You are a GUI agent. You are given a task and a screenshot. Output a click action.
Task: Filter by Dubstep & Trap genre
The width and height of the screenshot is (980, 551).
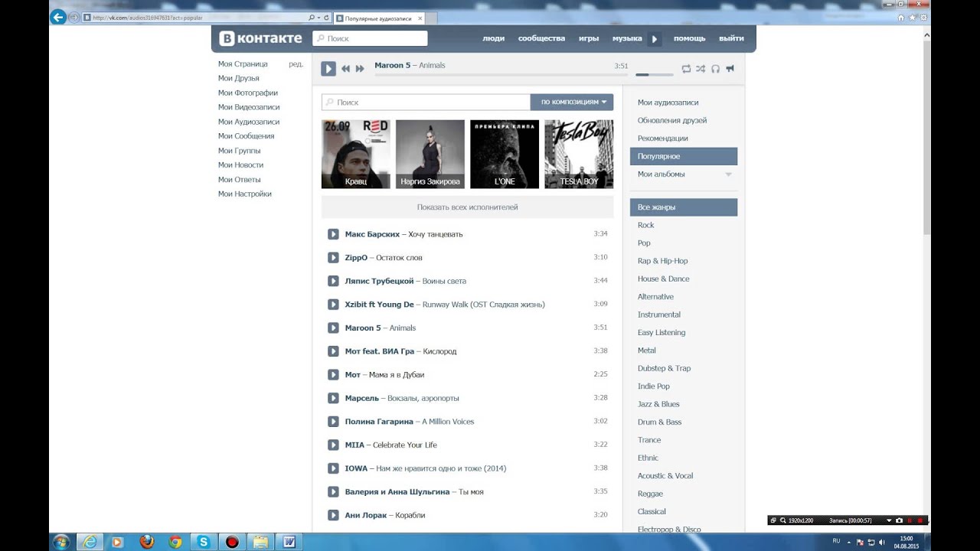click(x=665, y=368)
